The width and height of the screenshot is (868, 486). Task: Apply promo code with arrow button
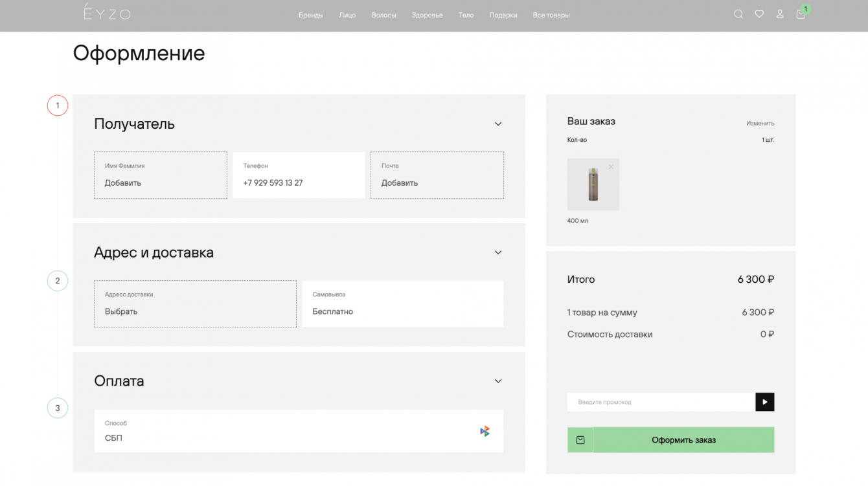point(764,402)
